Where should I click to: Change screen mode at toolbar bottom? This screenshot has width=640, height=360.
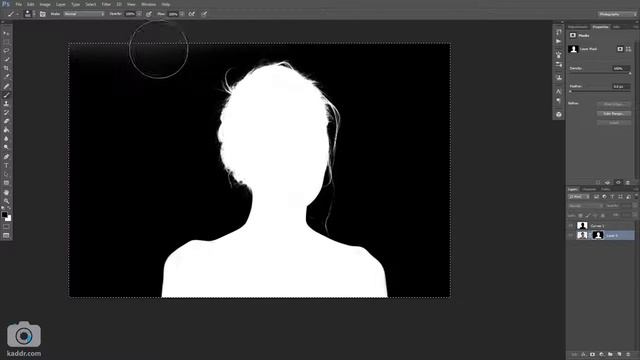coord(6,236)
